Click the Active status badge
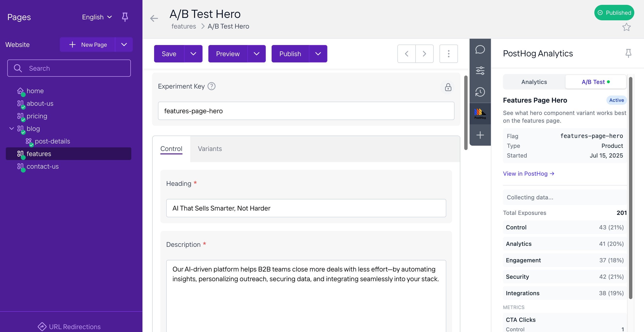 616,100
